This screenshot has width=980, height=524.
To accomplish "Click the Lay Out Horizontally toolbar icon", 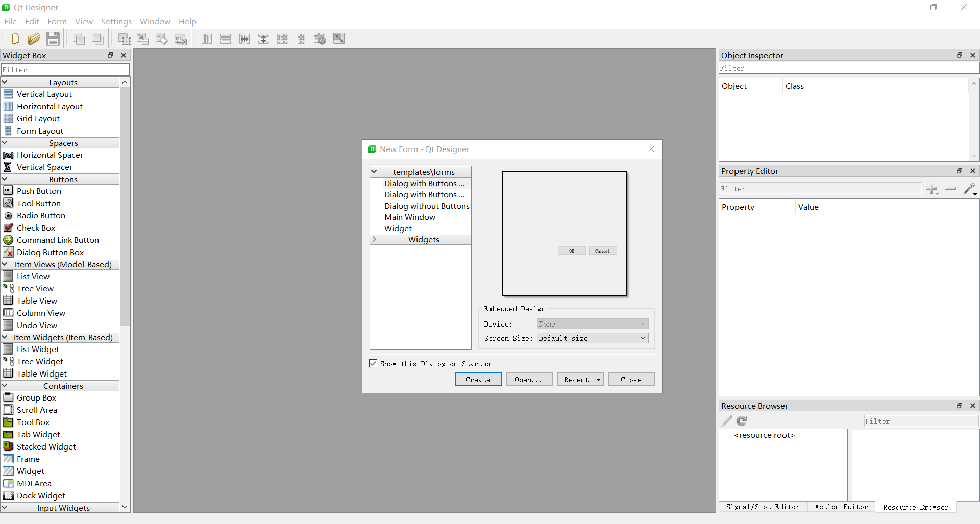I will pyautogui.click(x=207, y=38).
